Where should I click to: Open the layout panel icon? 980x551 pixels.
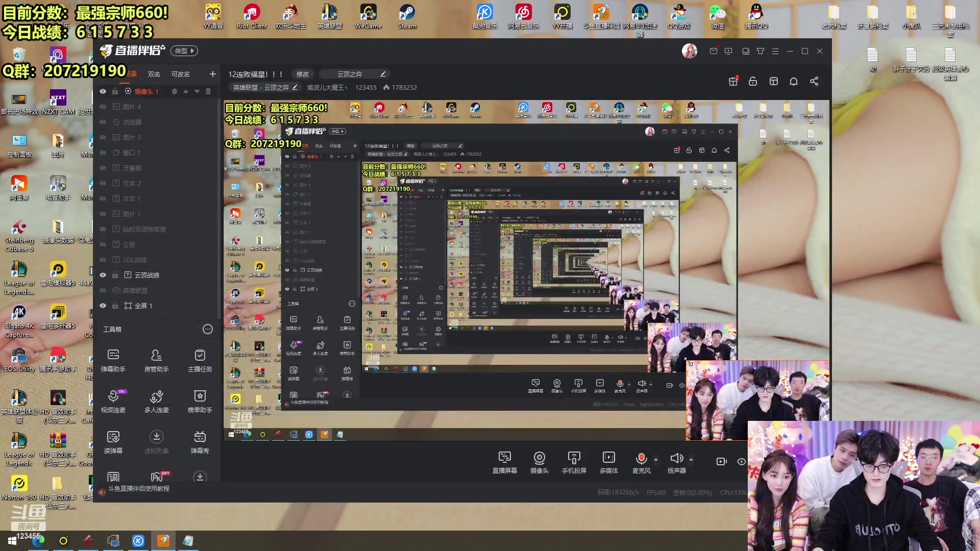774,81
